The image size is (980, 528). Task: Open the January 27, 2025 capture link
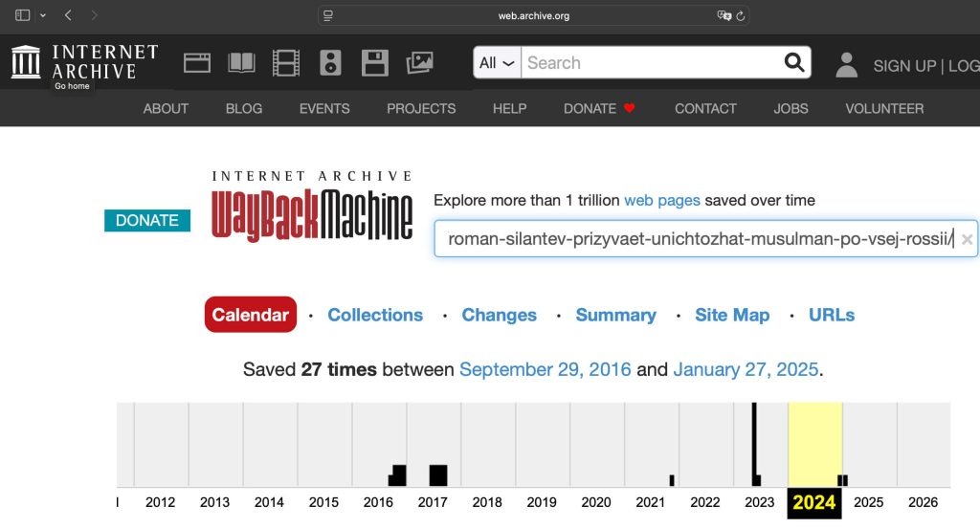coord(746,369)
